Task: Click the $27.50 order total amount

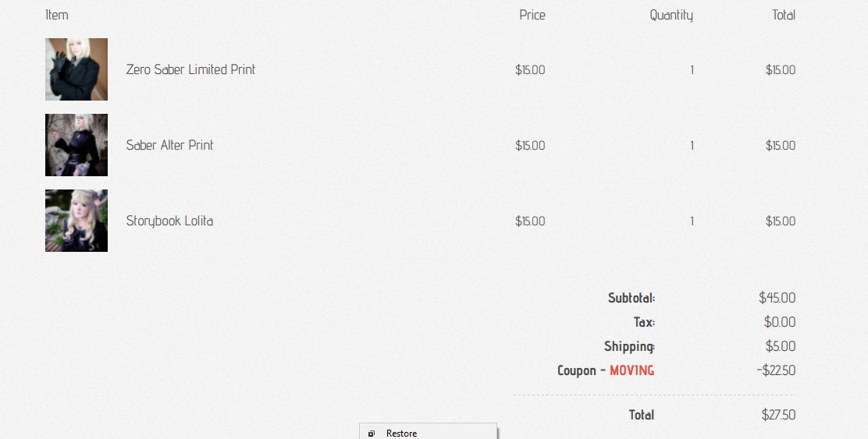Action: click(x=778, y=415)
